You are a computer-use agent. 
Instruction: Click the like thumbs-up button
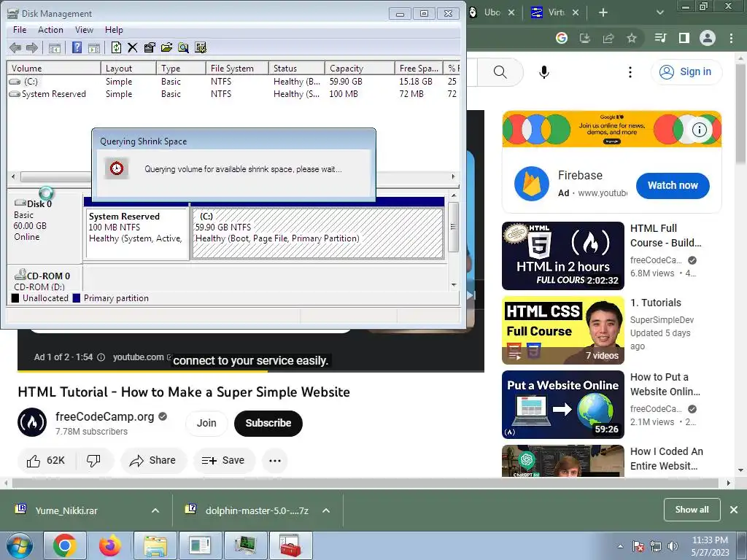(46, 461)
